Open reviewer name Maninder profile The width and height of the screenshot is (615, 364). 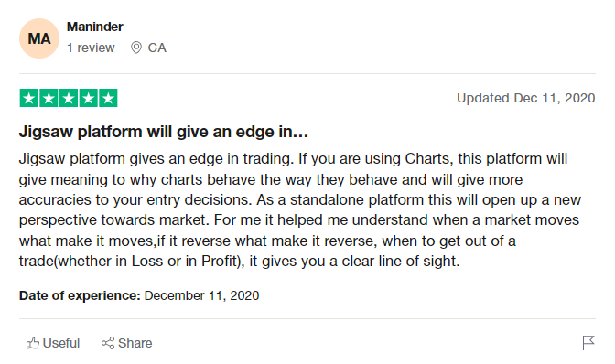pos(95,27)
